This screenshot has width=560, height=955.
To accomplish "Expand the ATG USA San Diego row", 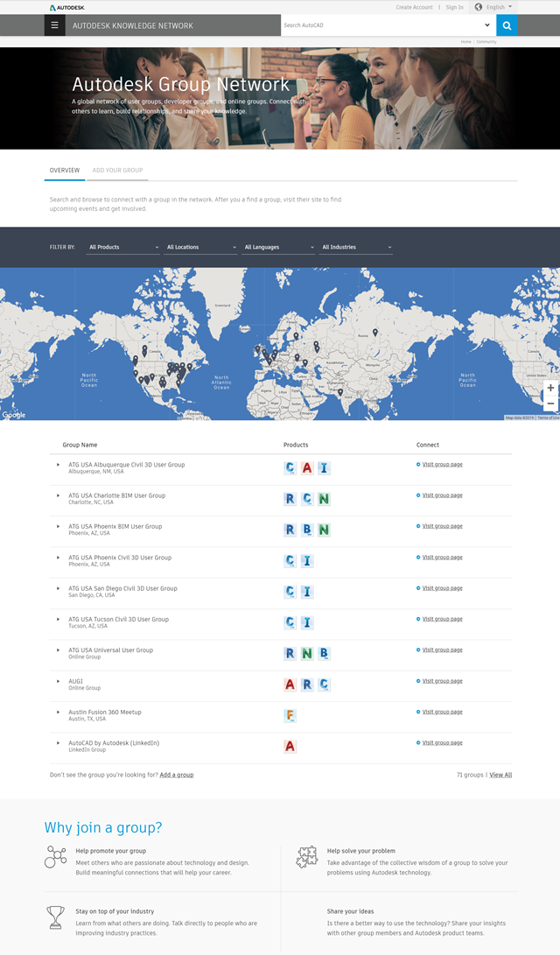I will [59, 588].
